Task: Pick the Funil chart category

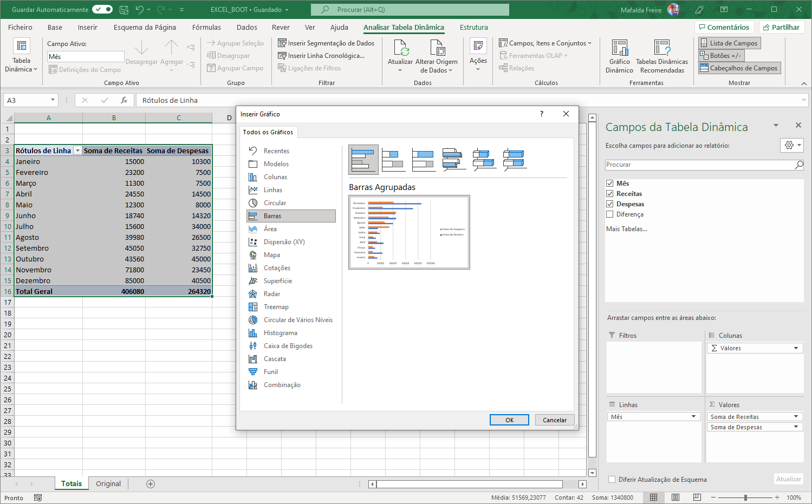Action: click(x=270, y=372)
